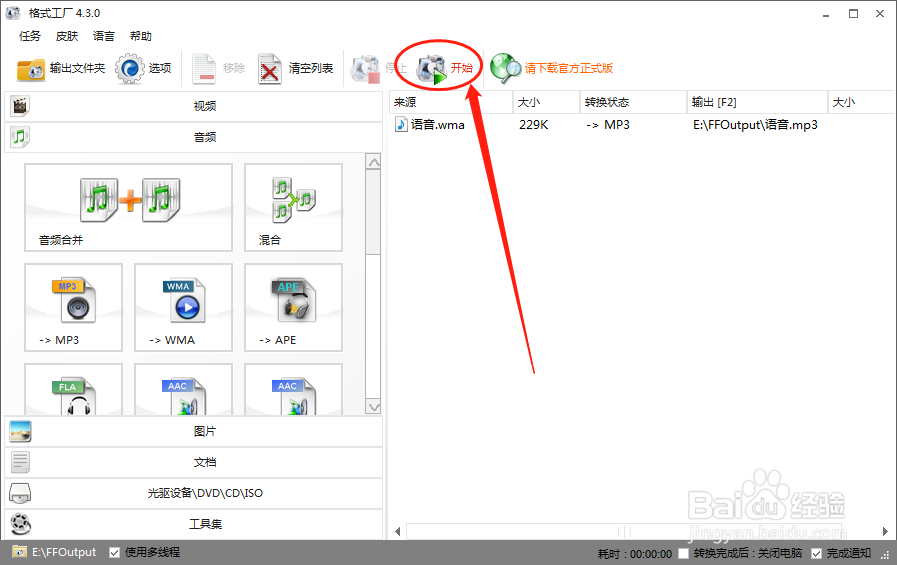Collapse the 音频 category

tap(193, 137)
